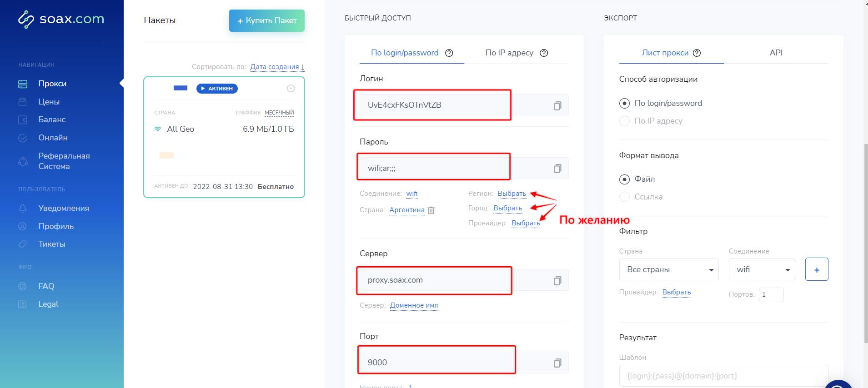This screenshot has width=868, height=388.
Task: Click the plus add-filter button
Action: 817,269
